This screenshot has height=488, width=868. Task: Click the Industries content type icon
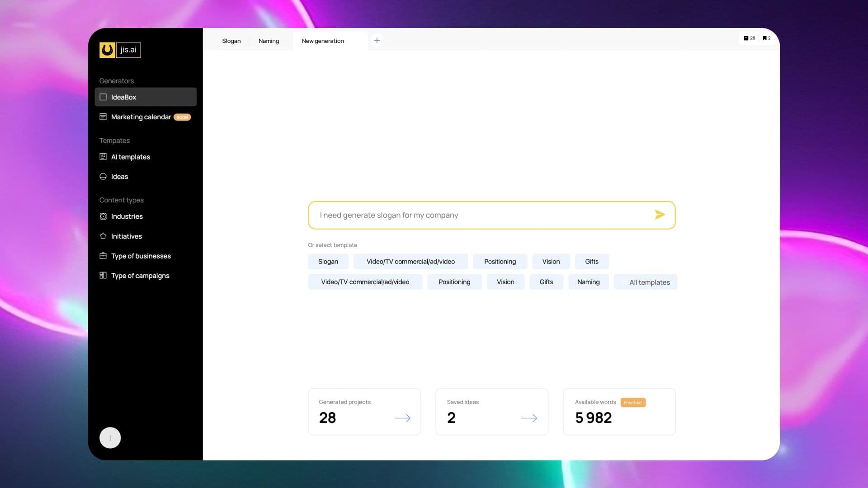pos(103,216)
